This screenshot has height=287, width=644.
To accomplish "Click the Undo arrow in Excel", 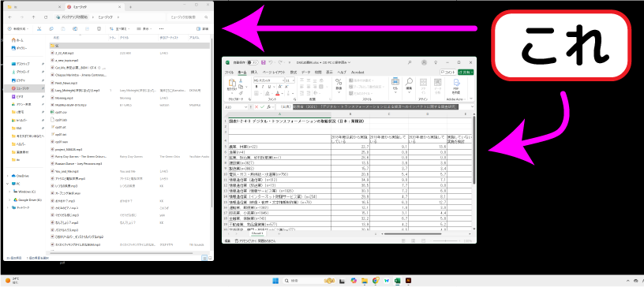I will pos(271,62).
